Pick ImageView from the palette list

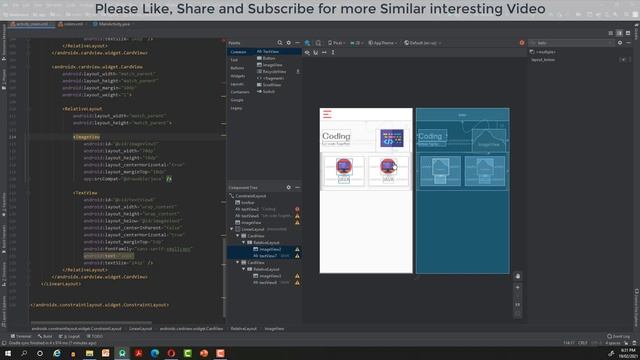pyautogui.click(x=269, y=65)
